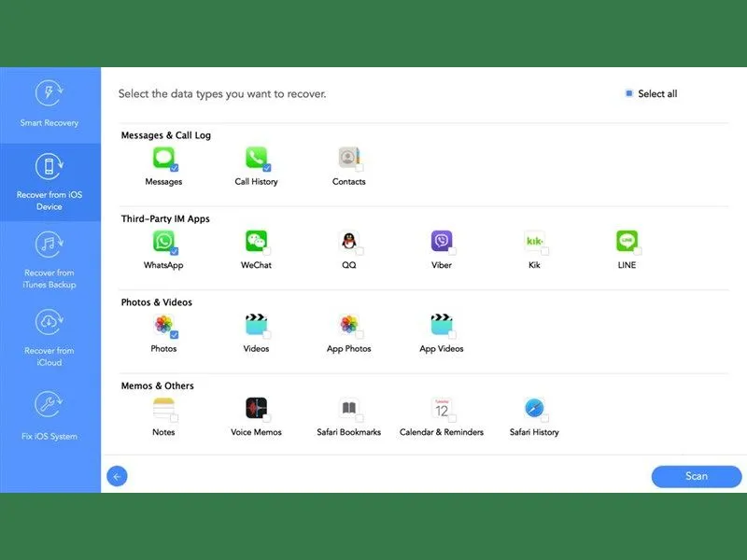This screenshot has width=747, height=560.
Task: Click the App Videos label text
Action: [x=442, y=349]
